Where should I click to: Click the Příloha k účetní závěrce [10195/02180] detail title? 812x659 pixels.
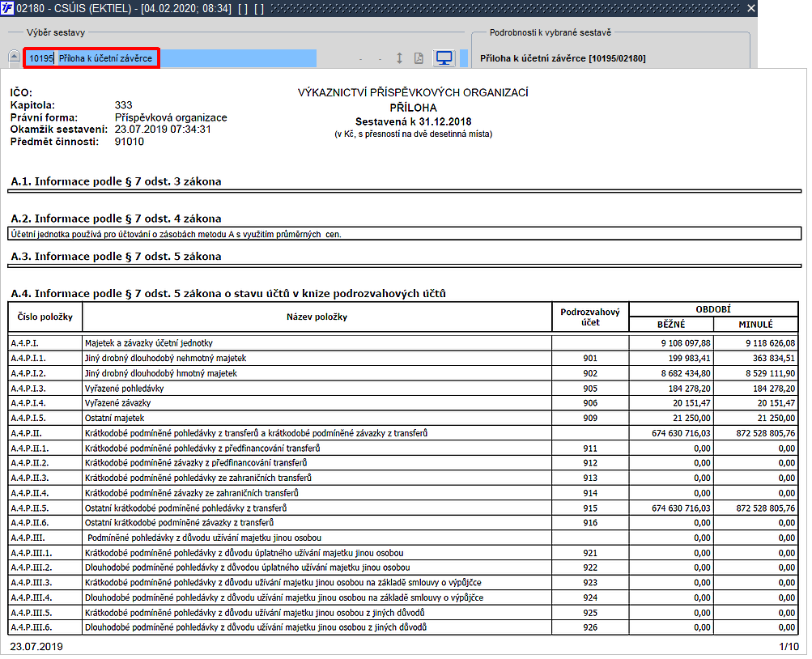563,58
